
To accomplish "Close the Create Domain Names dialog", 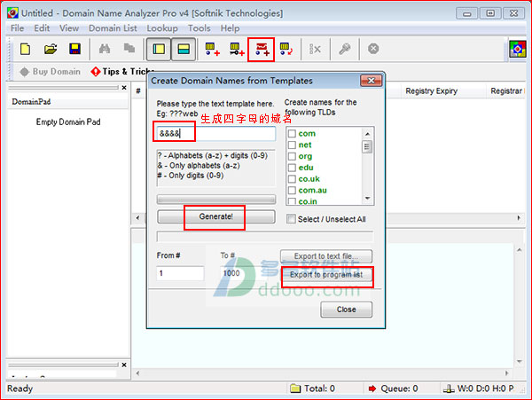I will click(372, 81).
